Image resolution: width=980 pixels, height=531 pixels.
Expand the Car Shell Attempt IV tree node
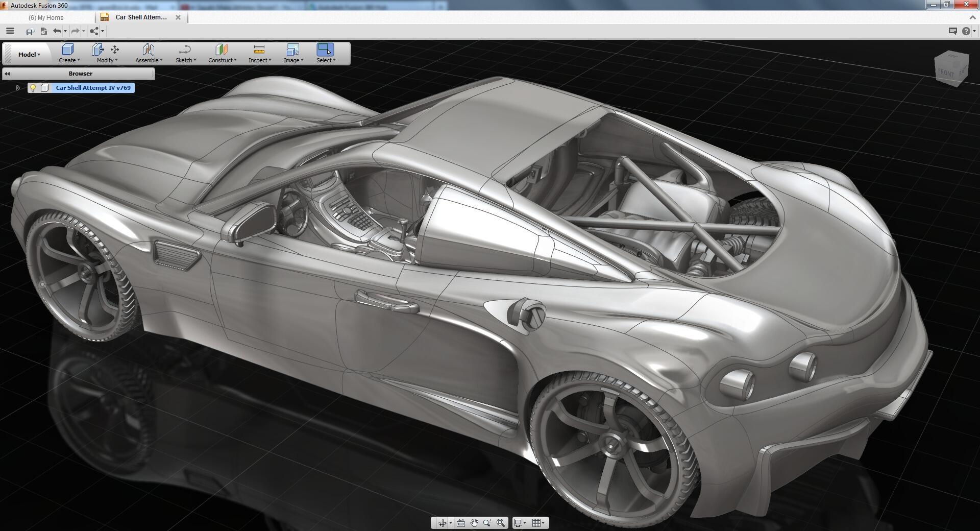18,88
